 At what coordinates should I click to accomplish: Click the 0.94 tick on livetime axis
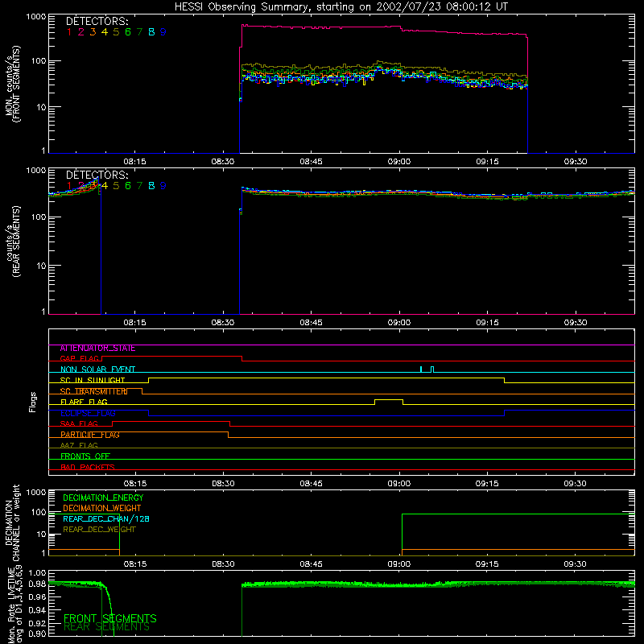coord(37,609)
